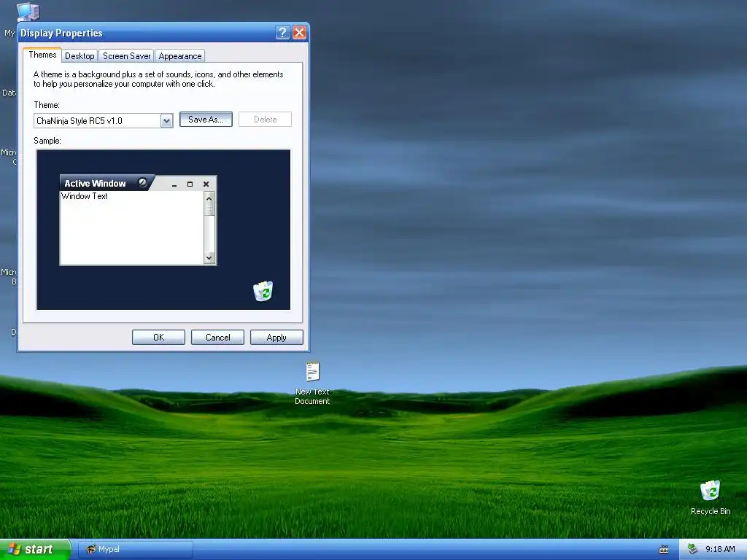Confirm with the OK button
The image size is (747, 560).
click(158, 337)
